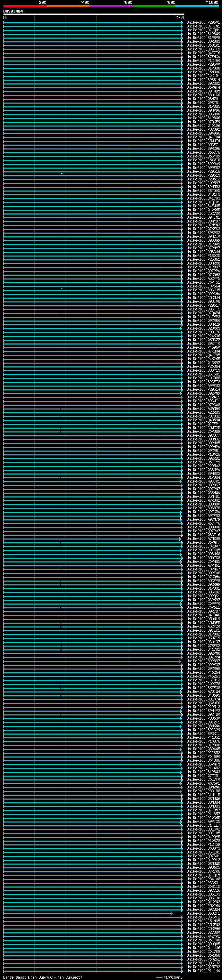This screenshot has height=980, width=222.
Task: Click the UniRef100_Q9ZPP0 label
Action: point(203,271)
